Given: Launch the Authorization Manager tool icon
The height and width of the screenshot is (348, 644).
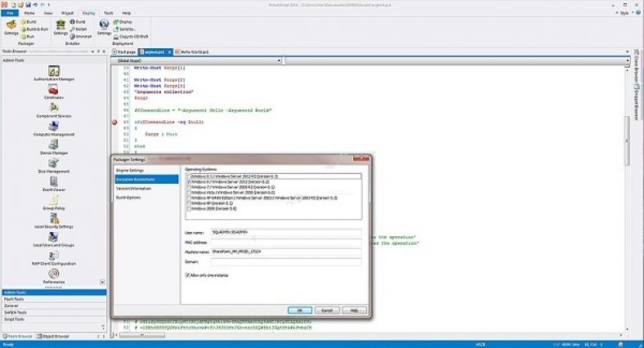Looking at the screenshot, I should pyautogui.click(x=54, y=73).
